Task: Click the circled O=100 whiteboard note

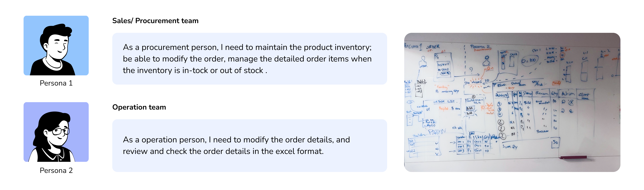Action: pyautogui.click(x=529, y=61)
